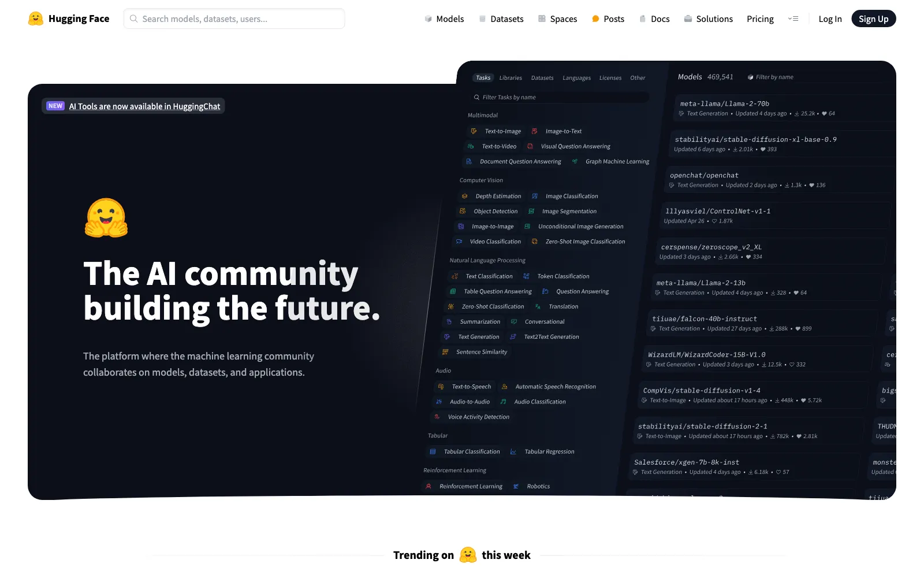Click the Summarization task icon
924x578 pixels.
pyautogui.click(x=449, y=321)
